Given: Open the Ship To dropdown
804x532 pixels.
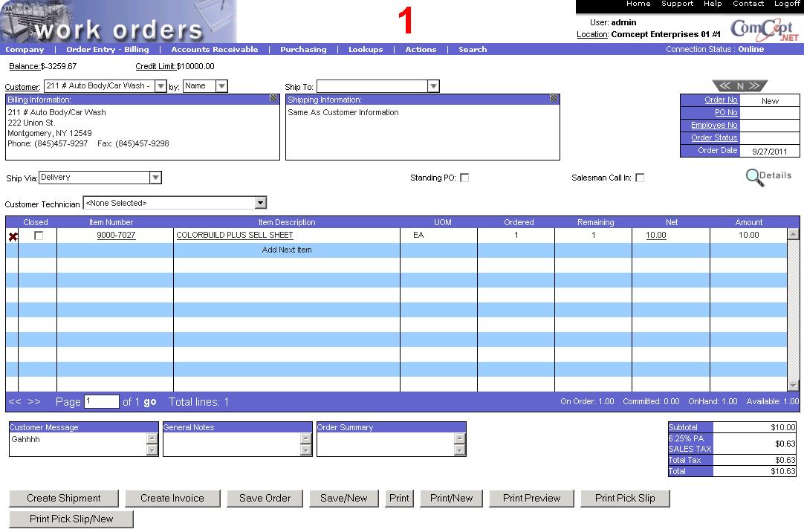Looking at the screenshot, I should 433,87.
